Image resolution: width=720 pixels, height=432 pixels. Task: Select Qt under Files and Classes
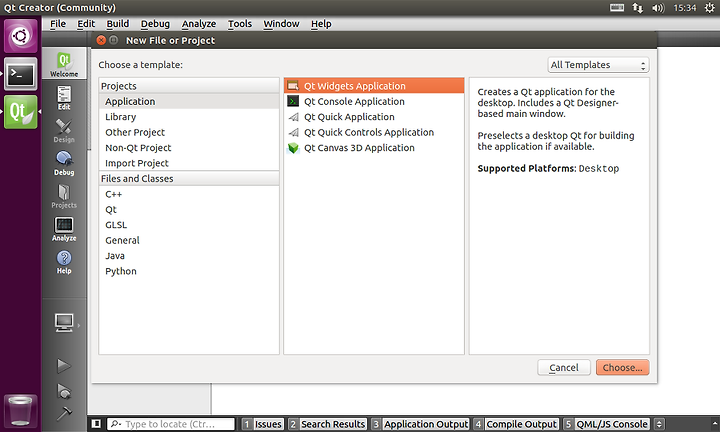pos(189,209)
